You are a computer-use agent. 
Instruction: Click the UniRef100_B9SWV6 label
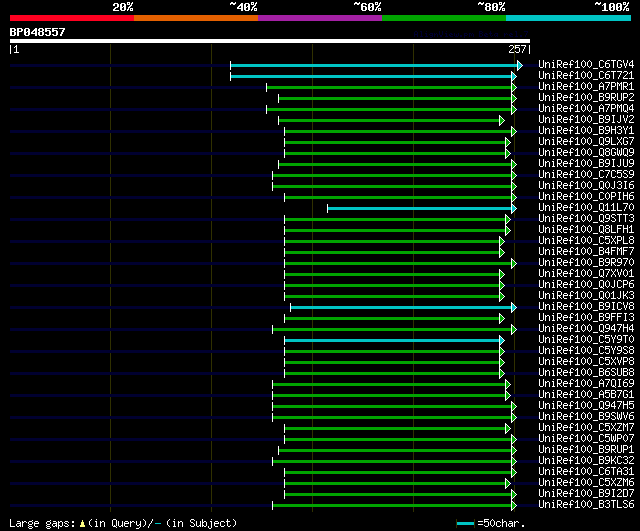click(586, 417)
